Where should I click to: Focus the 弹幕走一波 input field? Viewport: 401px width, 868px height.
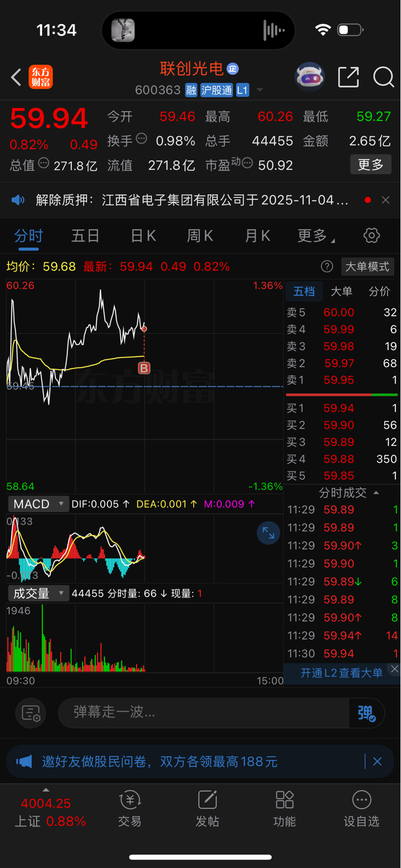(x=203, y=713)
